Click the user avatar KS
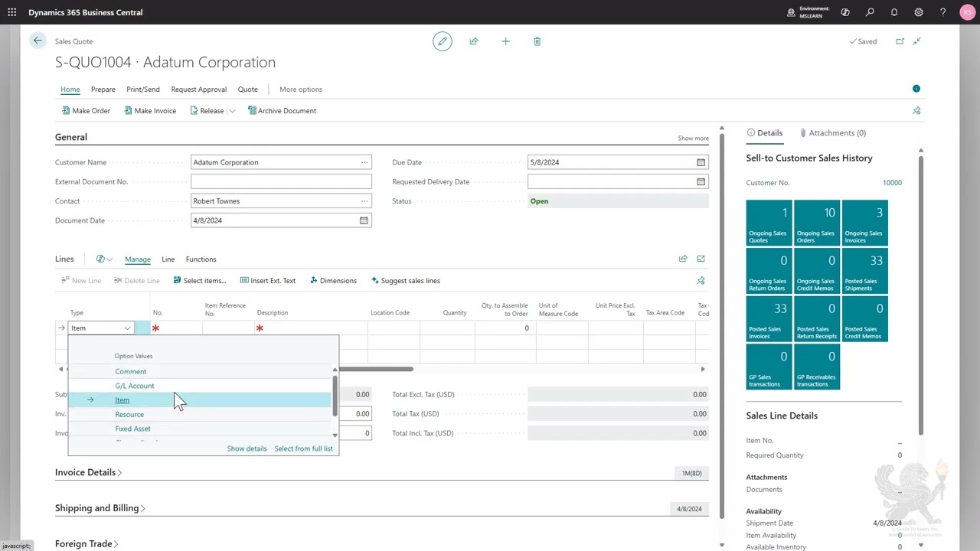The width and height of the screenshot is (980, 551). (968, 12)
